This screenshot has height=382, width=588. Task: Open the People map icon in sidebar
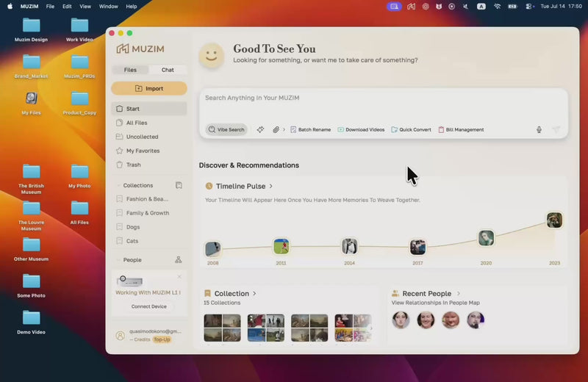tap(179, 260)
